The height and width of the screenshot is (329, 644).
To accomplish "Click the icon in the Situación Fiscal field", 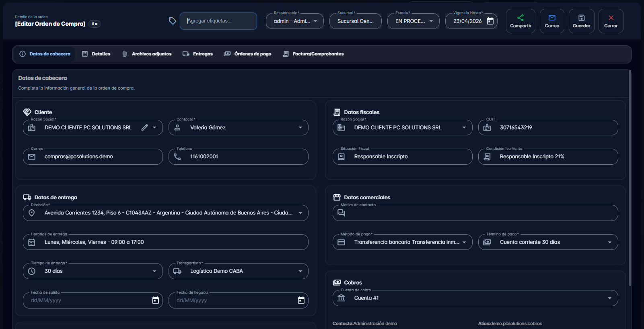I will [342, 157].
